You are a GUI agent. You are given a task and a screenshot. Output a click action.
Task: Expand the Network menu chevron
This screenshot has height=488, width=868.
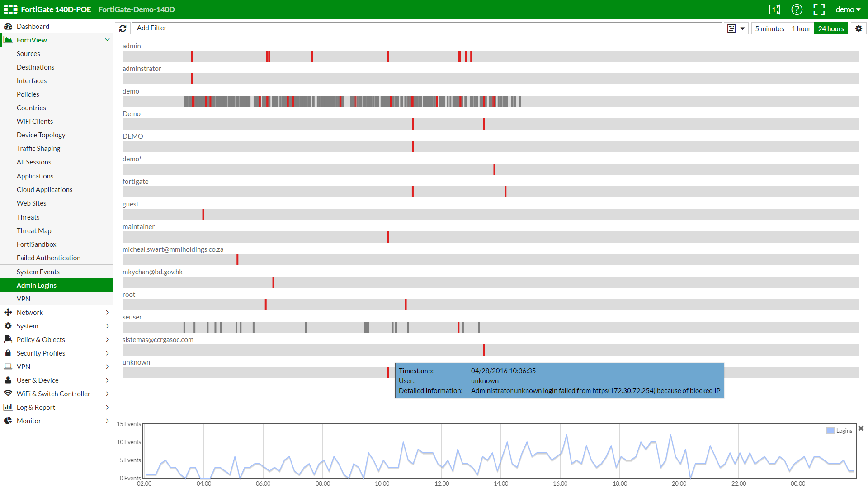click(x=107, y=312)
